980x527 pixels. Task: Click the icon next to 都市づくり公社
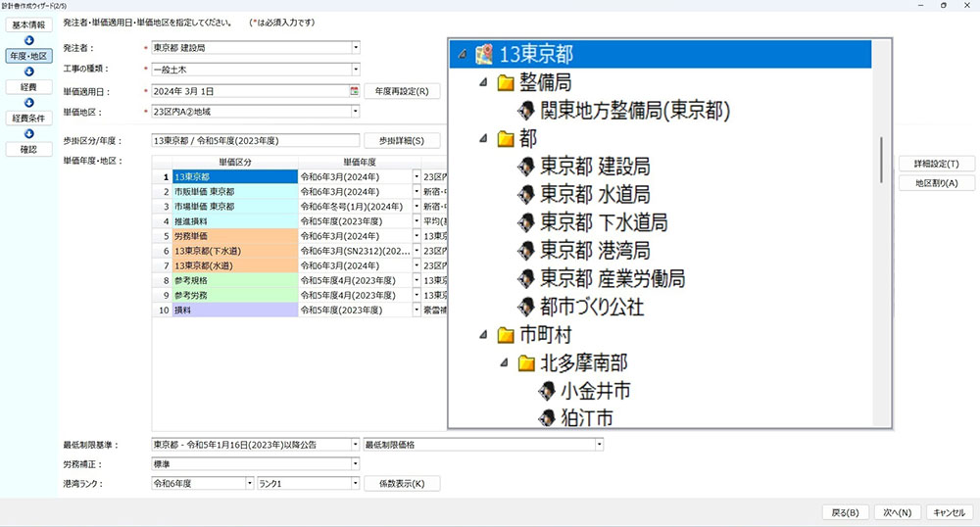(x=527, y=307)
